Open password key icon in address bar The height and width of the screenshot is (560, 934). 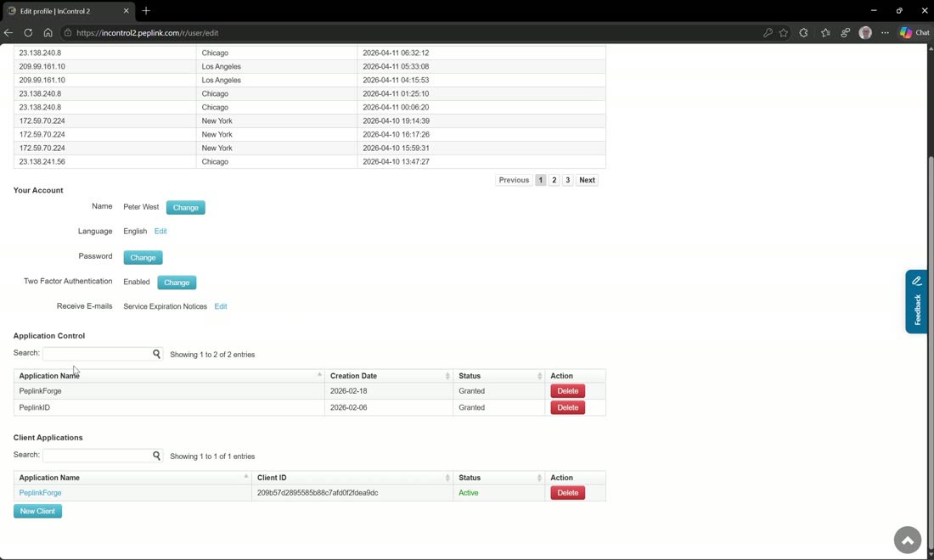pos(768,33)
